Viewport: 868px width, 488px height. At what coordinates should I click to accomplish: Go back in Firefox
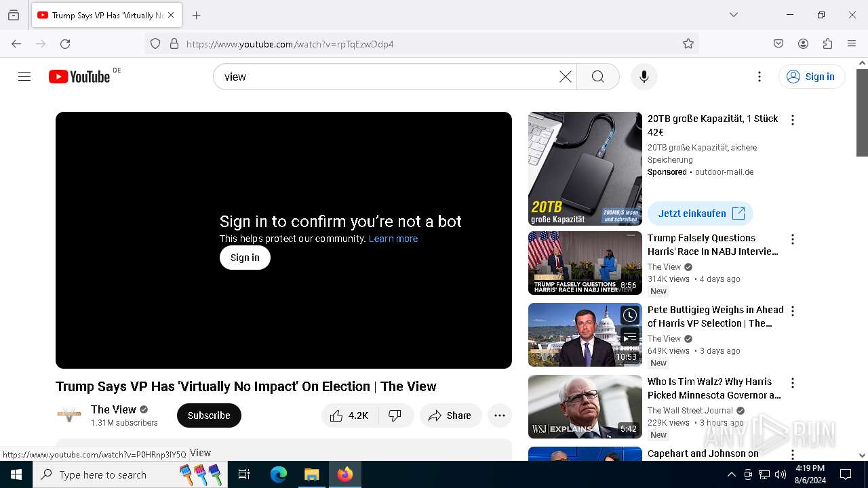16,43
